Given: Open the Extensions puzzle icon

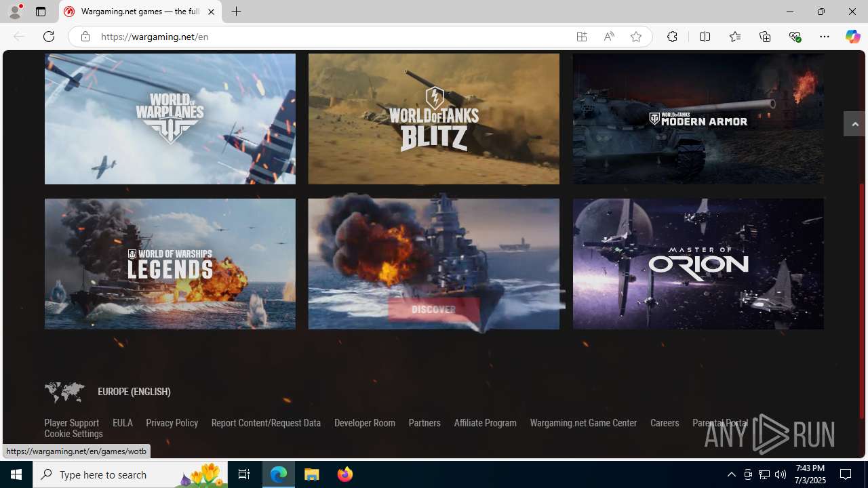Looking at the screenshot, I should [x=672, y=37].
